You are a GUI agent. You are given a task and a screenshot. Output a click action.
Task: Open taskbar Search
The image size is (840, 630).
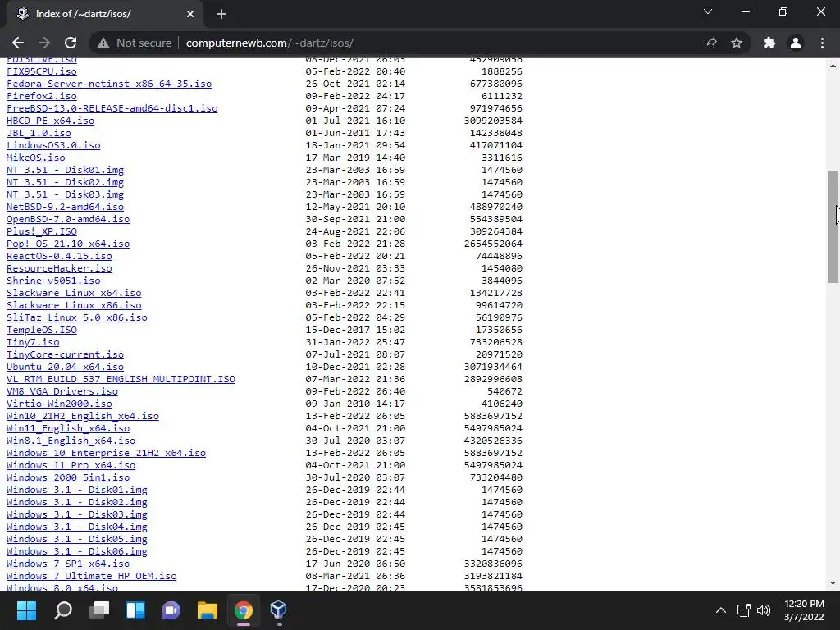pyautogui.click(x=63, y=610)
